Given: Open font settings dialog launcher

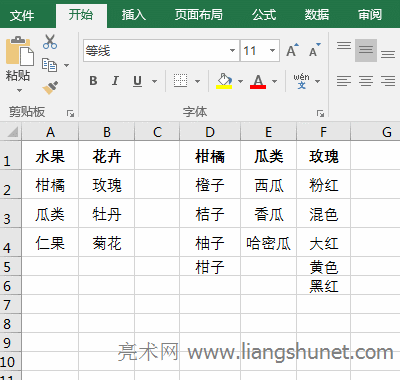Looking at the screenshot, I should [320, 113].
